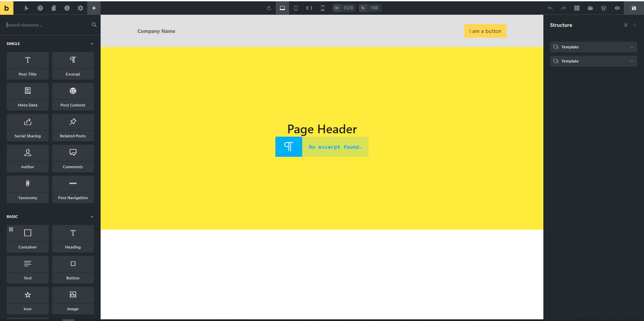Select the pointer/cursor tool in the toolbar
This screenshot has height=321, width=644.
point(26,8)
